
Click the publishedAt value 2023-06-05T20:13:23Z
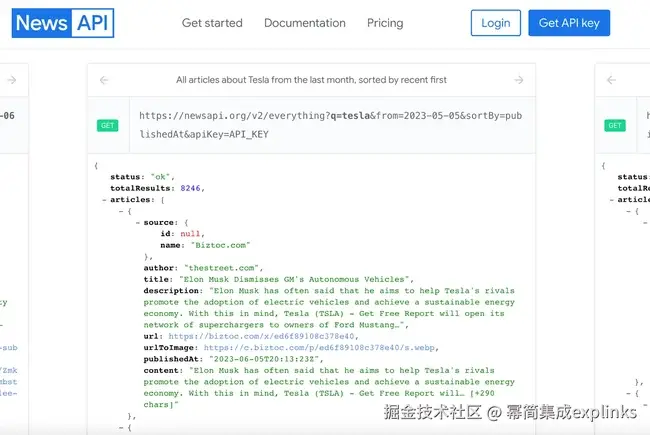coord(264,359)
